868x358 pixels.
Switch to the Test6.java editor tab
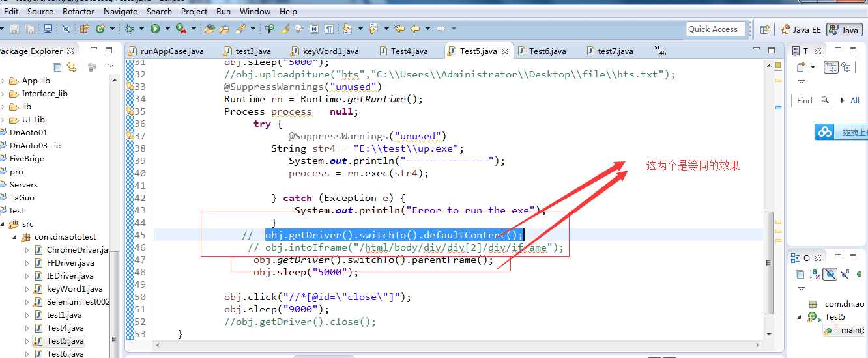pyautogui.click(x=542, y=51)
